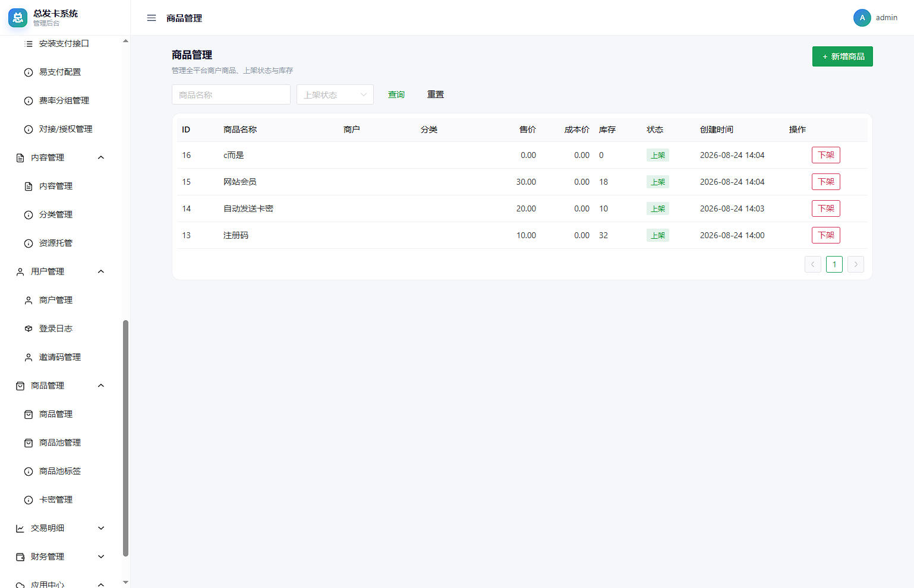Select page 1 in pagination
914x588 pixels.
point(834,264)
